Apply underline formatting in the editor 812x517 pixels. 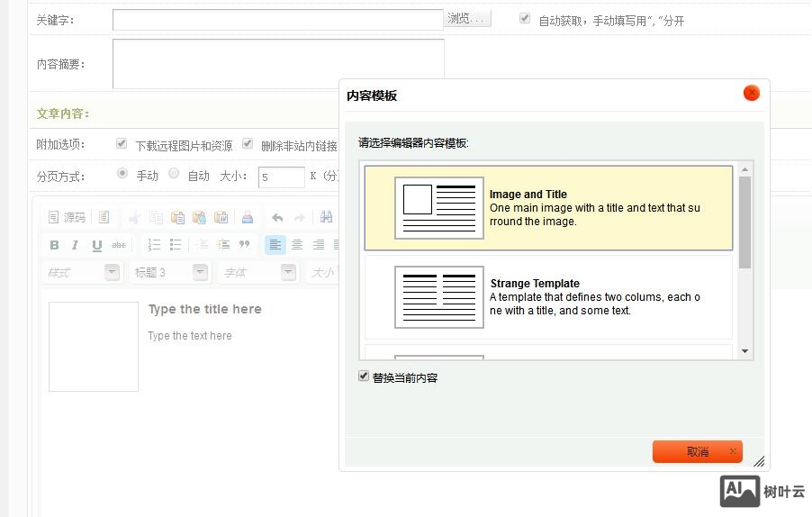[x=96, y=245]
